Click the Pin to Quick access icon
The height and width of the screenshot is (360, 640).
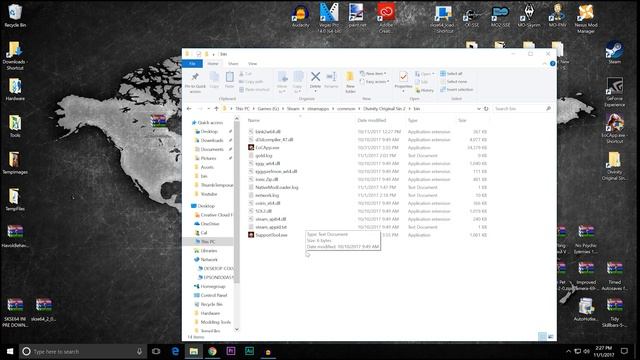point(195,77)
